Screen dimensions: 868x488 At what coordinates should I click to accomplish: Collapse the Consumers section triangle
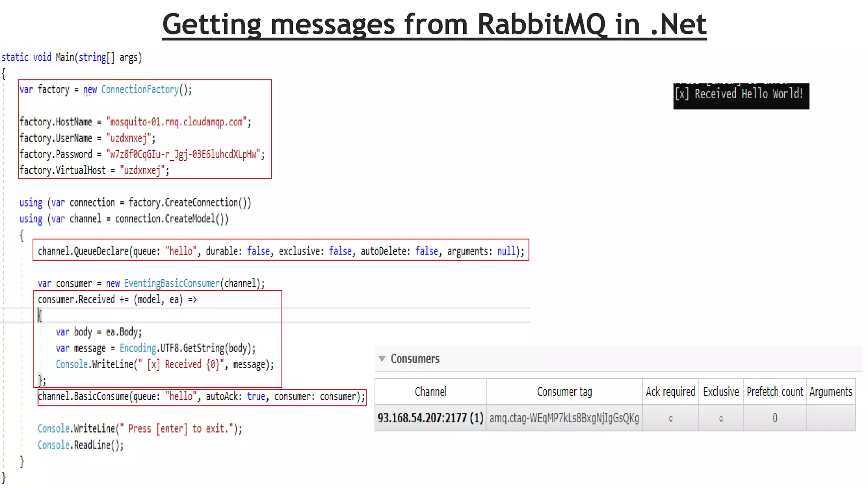tap(382, 359)
